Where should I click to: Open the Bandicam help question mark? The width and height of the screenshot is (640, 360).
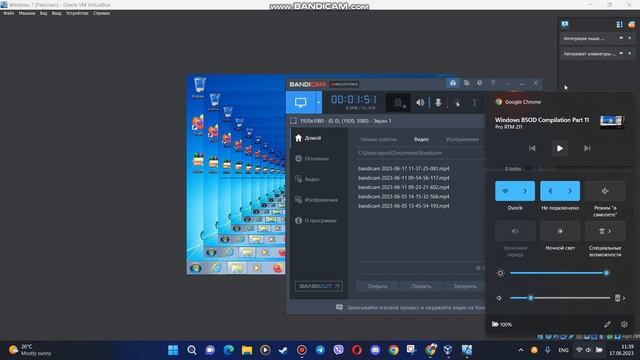(x=493, y=83)
